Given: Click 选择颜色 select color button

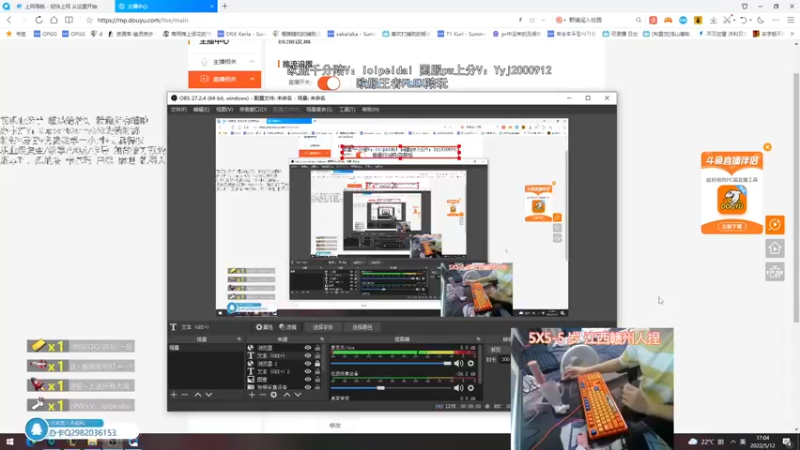Looking at the screenshot, I should click(362, 327).
